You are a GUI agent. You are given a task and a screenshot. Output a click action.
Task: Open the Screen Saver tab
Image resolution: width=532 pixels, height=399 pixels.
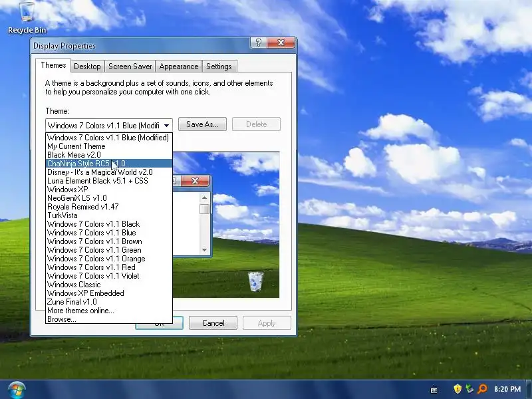[x=130, y=66]
